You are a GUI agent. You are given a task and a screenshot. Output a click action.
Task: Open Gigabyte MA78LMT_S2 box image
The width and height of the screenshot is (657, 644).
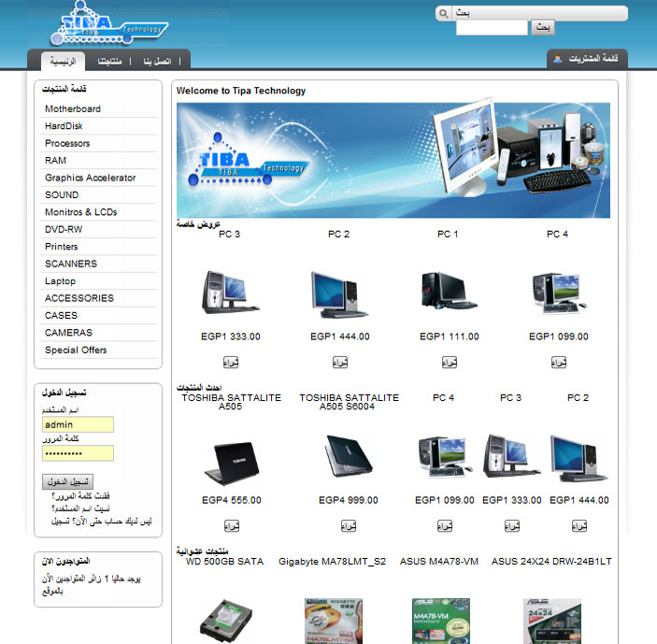[334, 621]
